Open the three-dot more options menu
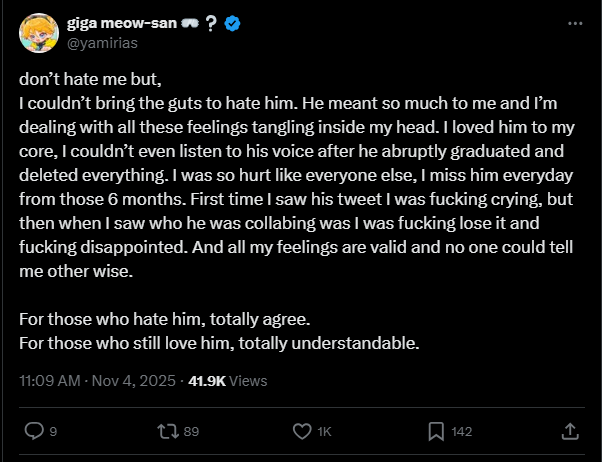The height and width of the screenshot is (462, 602). coord(574,23)
